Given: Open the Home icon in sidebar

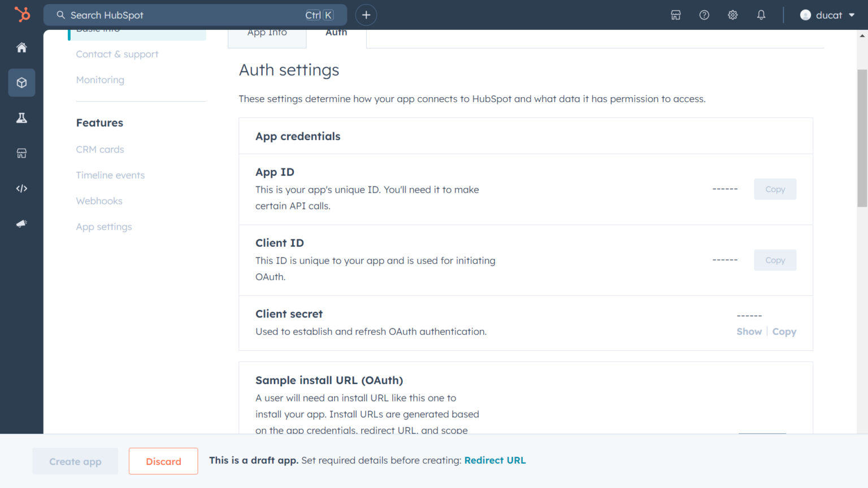Looking at the screenshot, I should 21,47.
